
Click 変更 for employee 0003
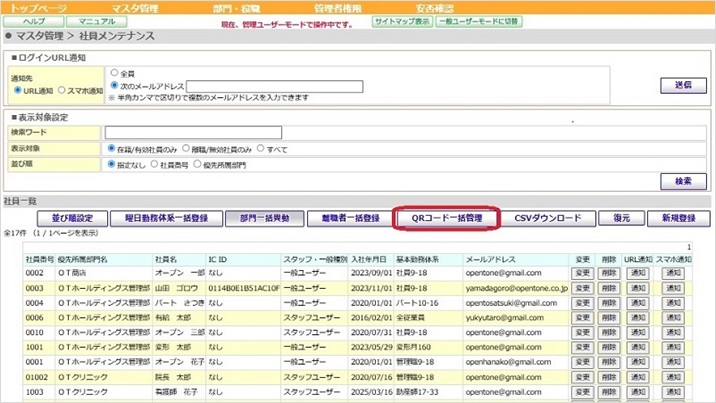[x=582, y=288]
